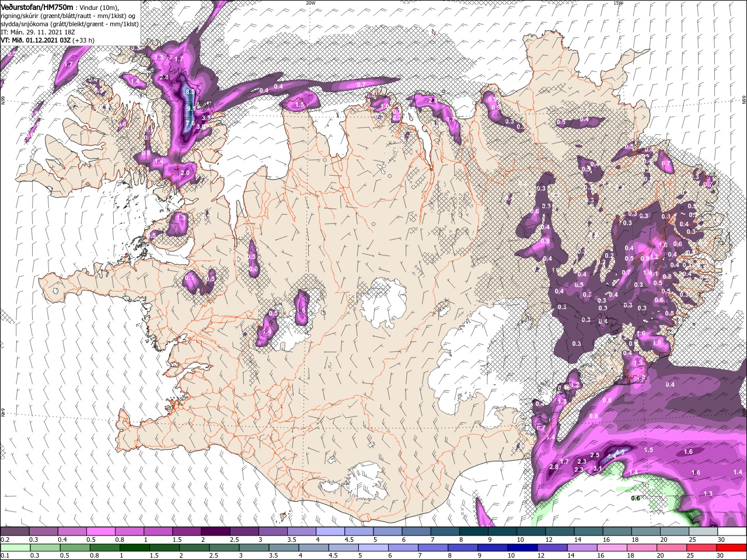The image size is (747, 560).
Task: Select darkest purple 2 swatch in upper legend
Action: (215, 531)
